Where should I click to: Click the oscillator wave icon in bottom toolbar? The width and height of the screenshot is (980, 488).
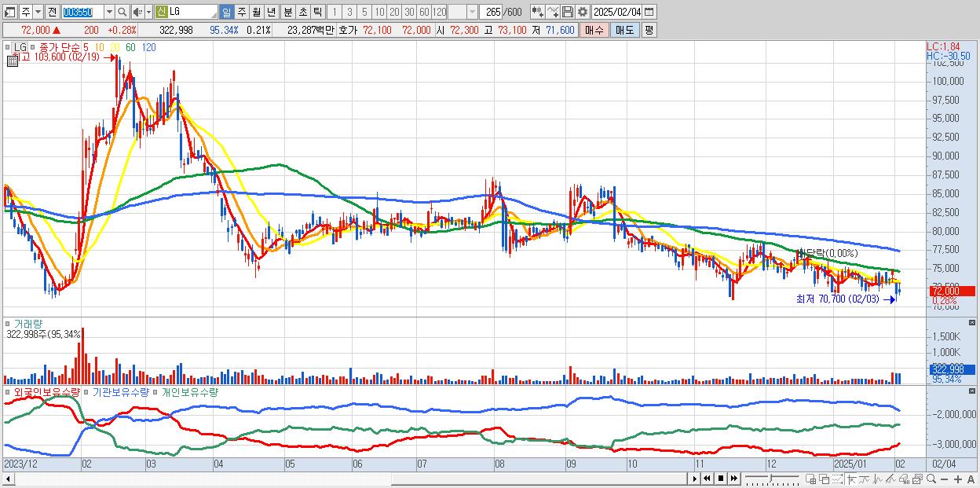pyautogui.click(x=878, y=479)
